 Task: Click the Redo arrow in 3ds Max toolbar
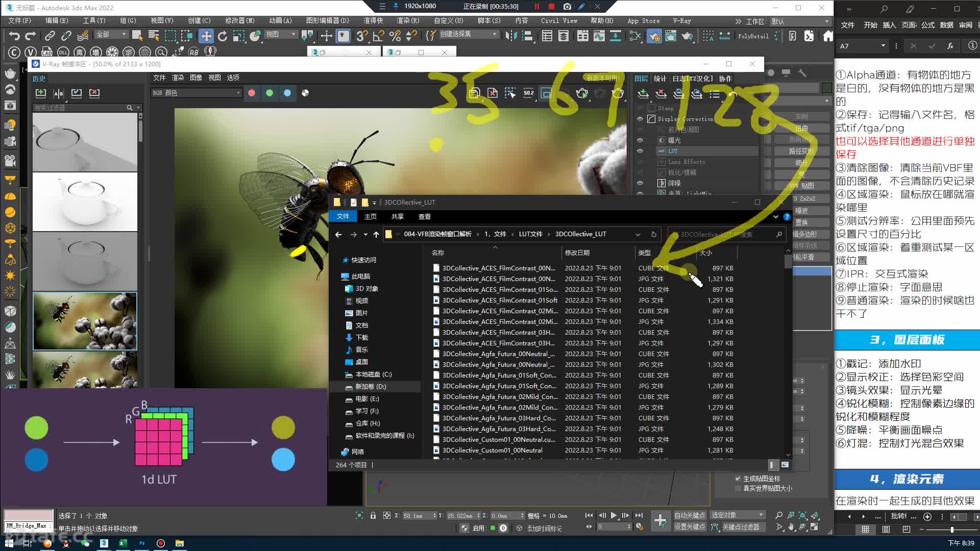click(31, 36)
